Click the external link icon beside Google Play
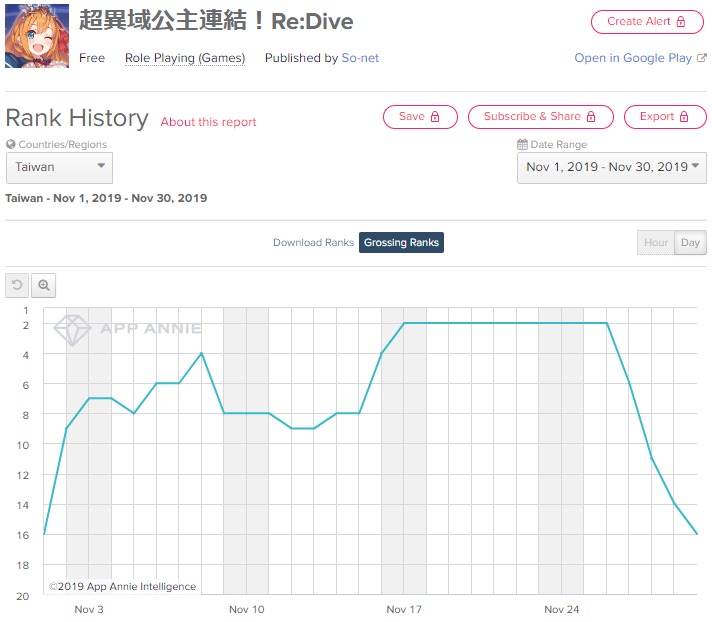The image size is (712, 622). coord(702,58)
